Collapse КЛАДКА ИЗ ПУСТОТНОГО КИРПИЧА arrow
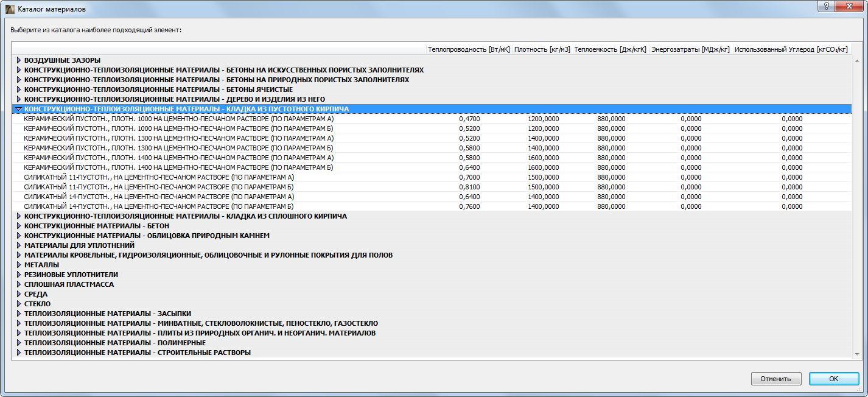The width and height of the screenshot is (868, 397). (19, 109)
